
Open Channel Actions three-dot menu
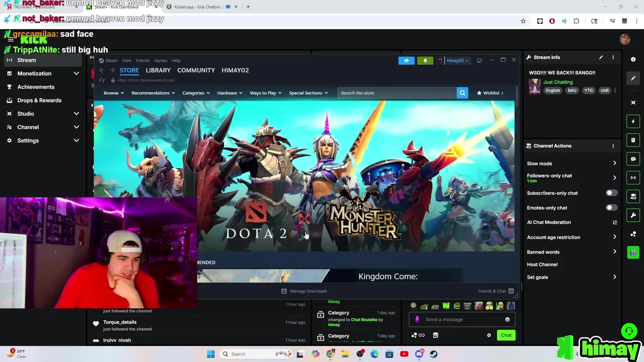613,146
